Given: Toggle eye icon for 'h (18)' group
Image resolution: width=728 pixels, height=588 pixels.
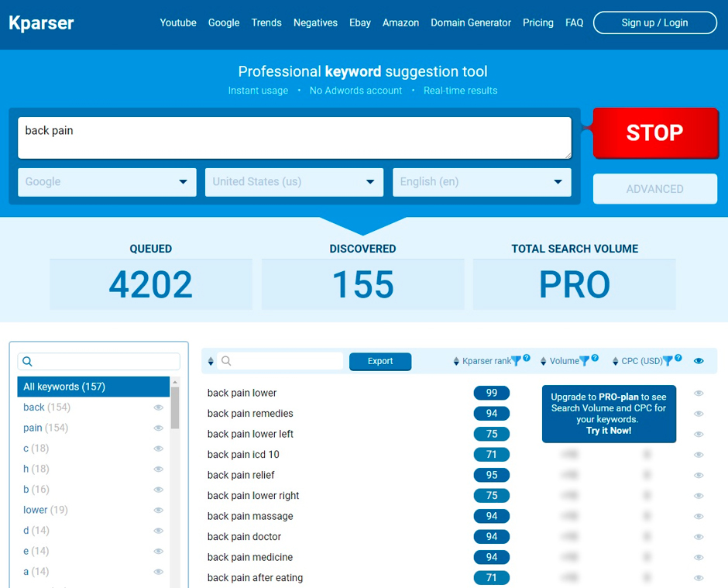Looking at the screenshot, I should 158,469.
